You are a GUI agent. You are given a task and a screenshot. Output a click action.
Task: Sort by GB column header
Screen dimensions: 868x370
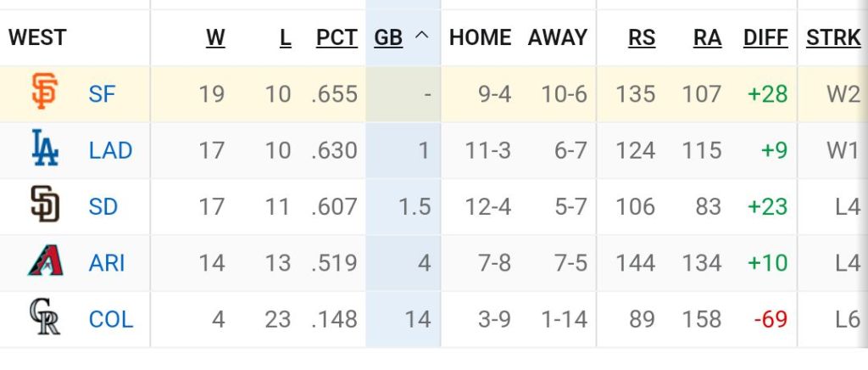388,37
